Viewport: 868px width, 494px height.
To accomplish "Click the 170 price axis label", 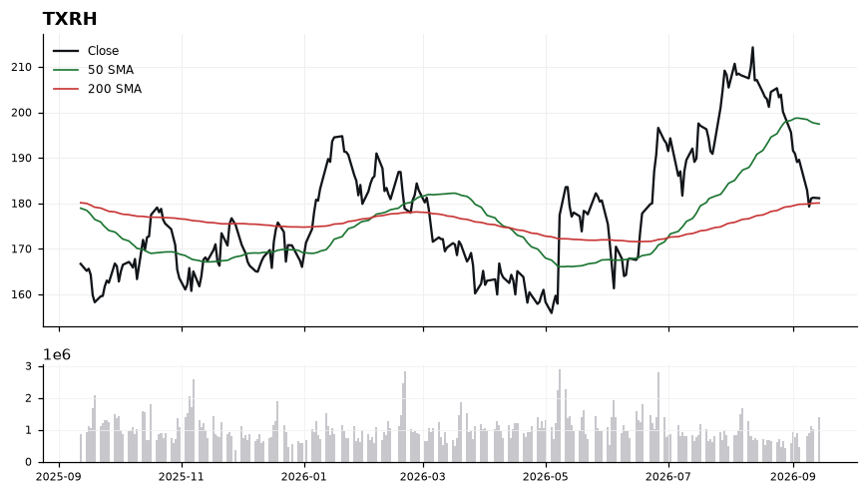I will point(22,249).
